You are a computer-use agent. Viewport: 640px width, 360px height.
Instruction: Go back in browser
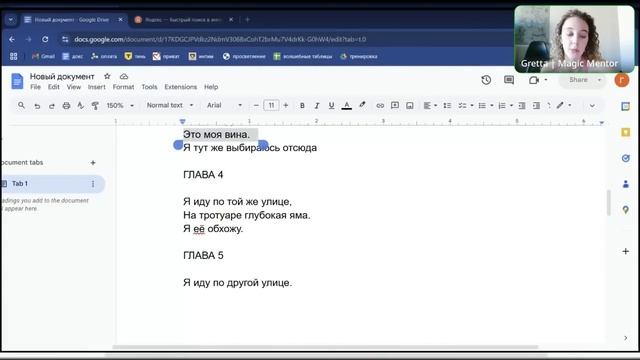point(12,40)
